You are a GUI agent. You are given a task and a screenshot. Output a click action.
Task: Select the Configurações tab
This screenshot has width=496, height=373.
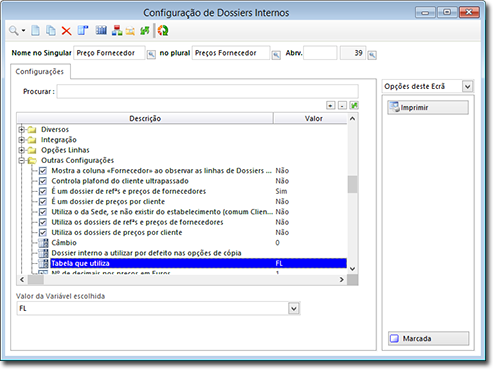(x=40, y=72)
